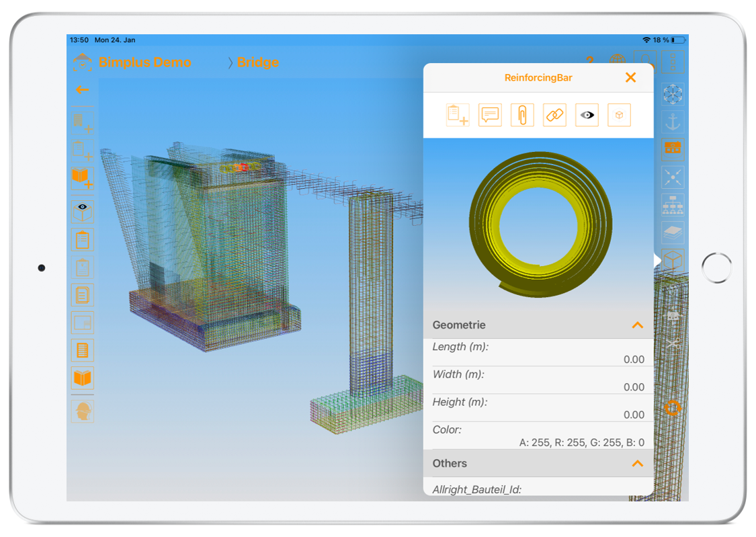The image size is (756, 537).
Task: Click the chain link hyperlink icon
Action: pos(554,115)
